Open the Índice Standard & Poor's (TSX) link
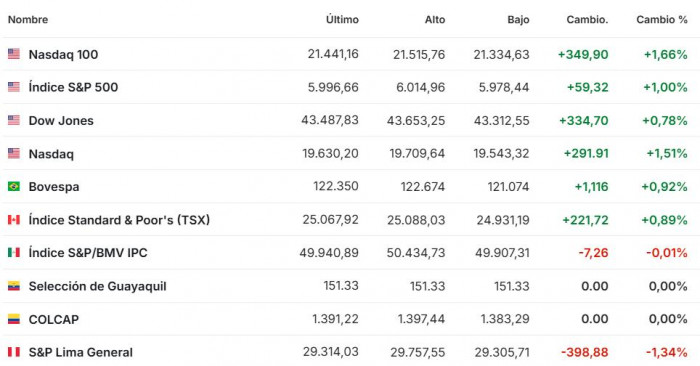The image size is (700, 366). [119, 220]
